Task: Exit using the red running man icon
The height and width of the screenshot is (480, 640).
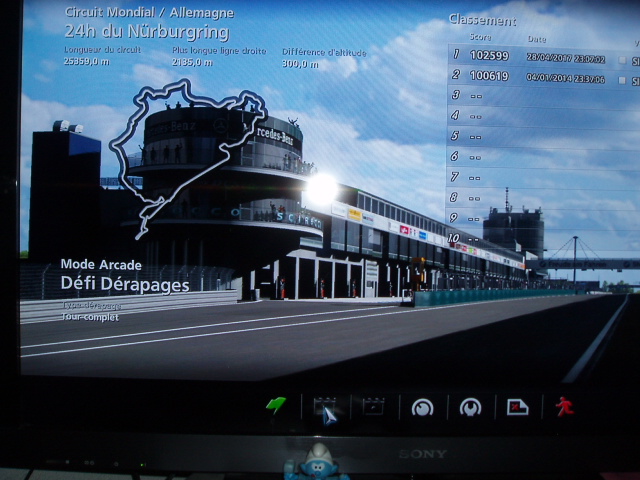Action: 565,406
